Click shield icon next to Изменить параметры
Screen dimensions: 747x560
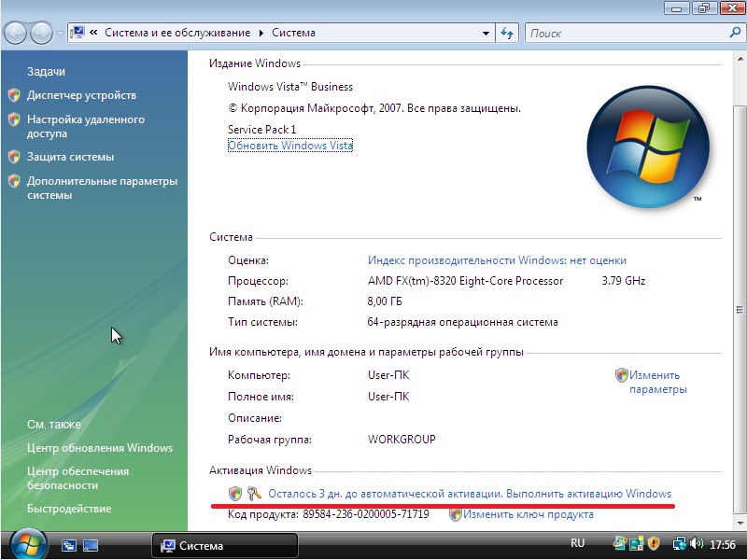(x=621, y=375)
